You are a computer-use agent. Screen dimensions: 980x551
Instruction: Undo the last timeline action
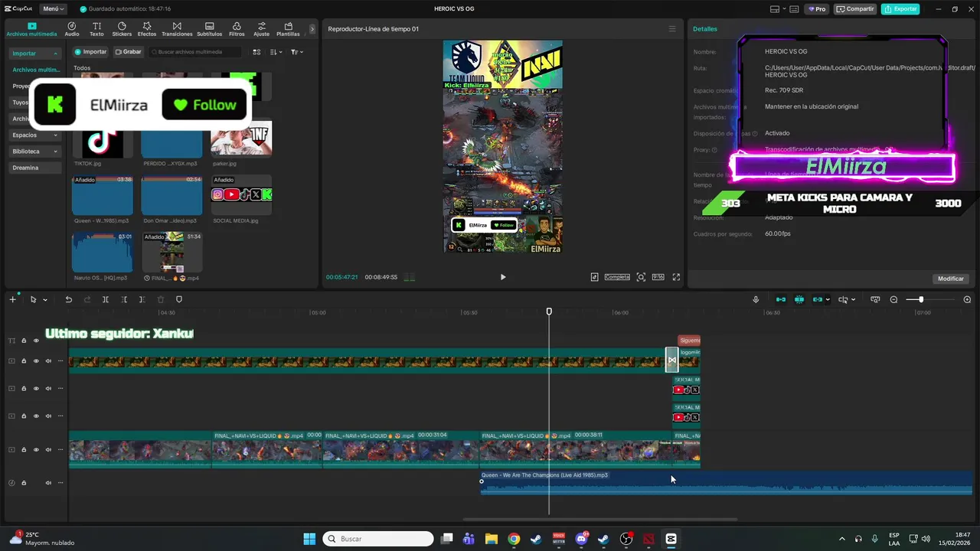[68, 299]
